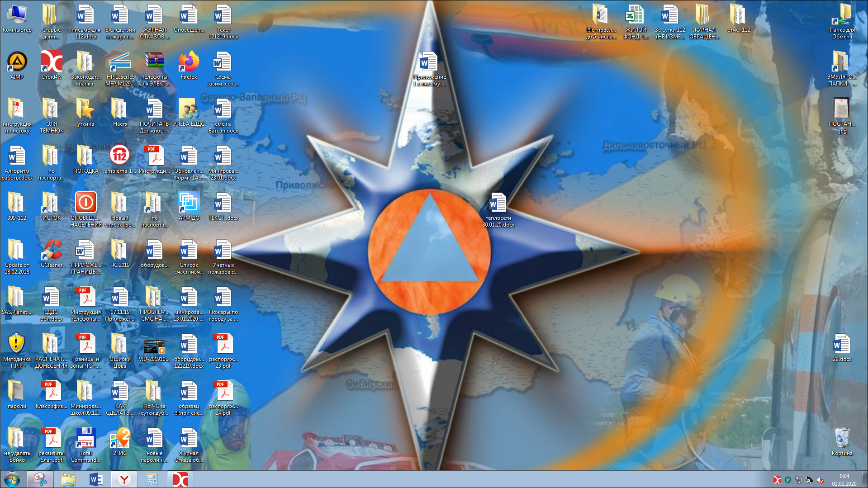Open the телефоны для ЭЛЕКТ archive

[155, 69]
